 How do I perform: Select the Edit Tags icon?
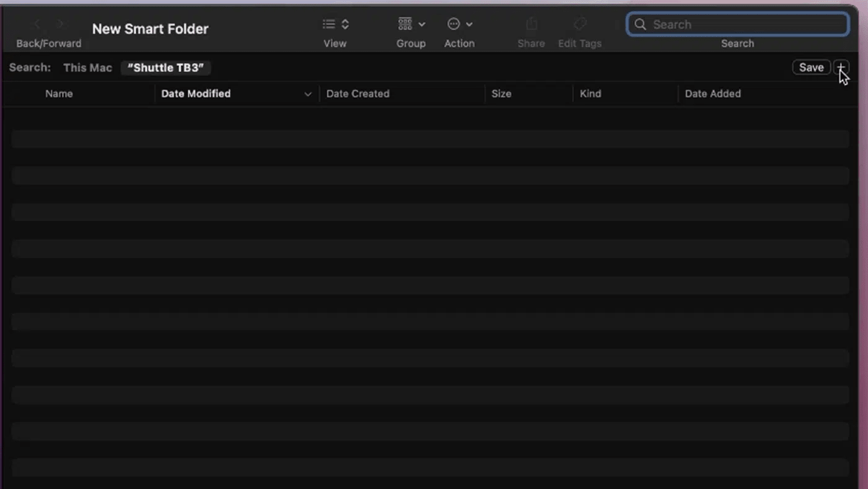click(579, 23)
